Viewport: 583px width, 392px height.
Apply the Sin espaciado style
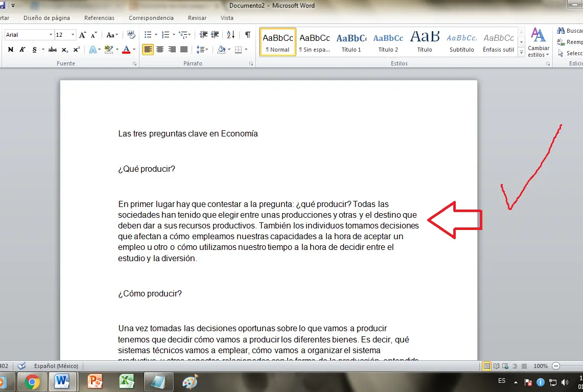tap(315, 42)
